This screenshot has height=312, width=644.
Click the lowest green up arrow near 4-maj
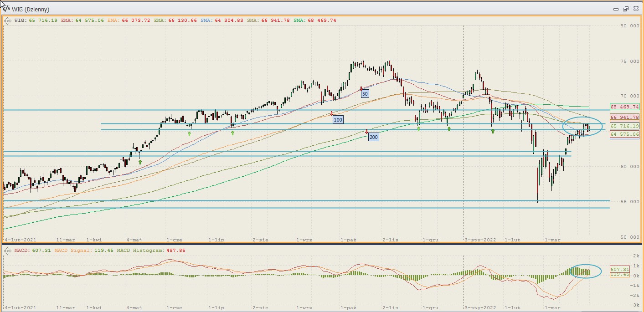click(x=140, y=162)
